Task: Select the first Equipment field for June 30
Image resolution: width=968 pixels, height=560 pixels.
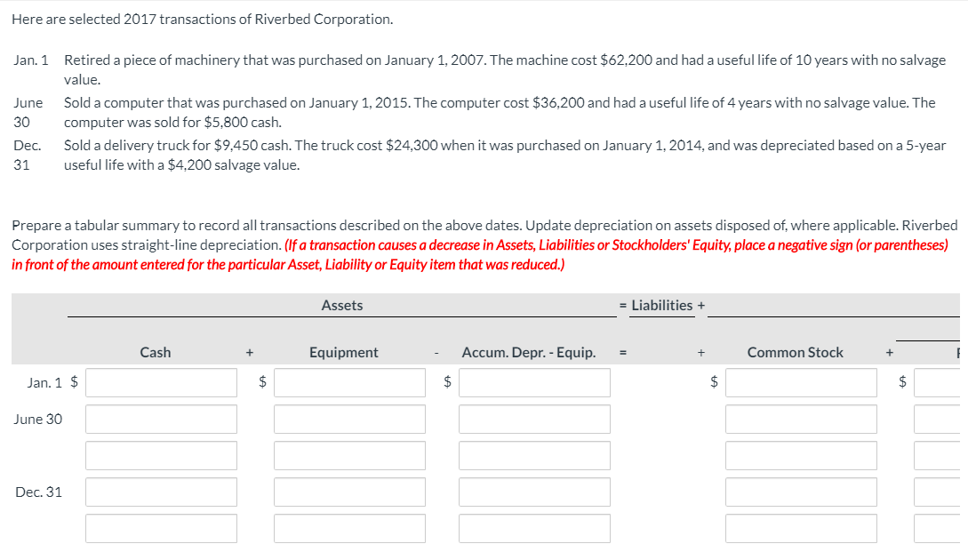Action: point(349,419)
